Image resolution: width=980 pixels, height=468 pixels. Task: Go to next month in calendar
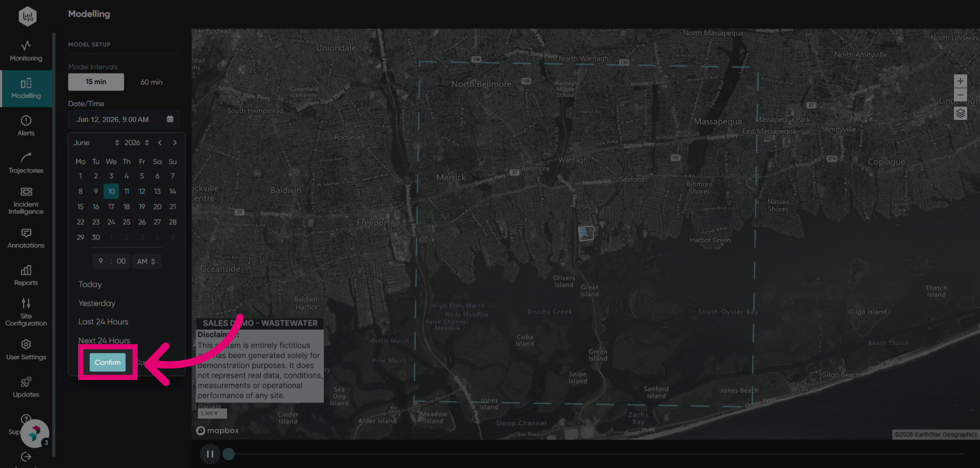(x=175, y=143)
